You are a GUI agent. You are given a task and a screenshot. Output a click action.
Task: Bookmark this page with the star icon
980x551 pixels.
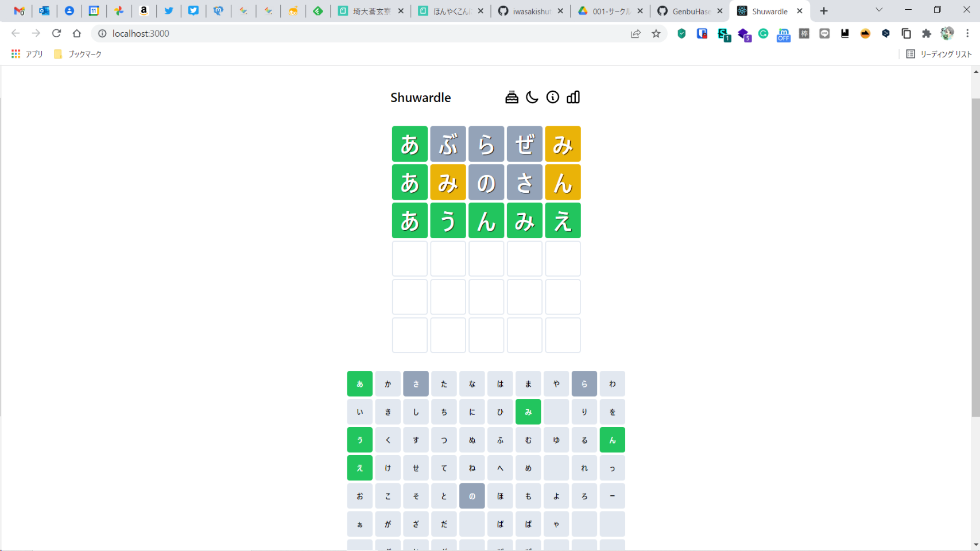point(656,34)
